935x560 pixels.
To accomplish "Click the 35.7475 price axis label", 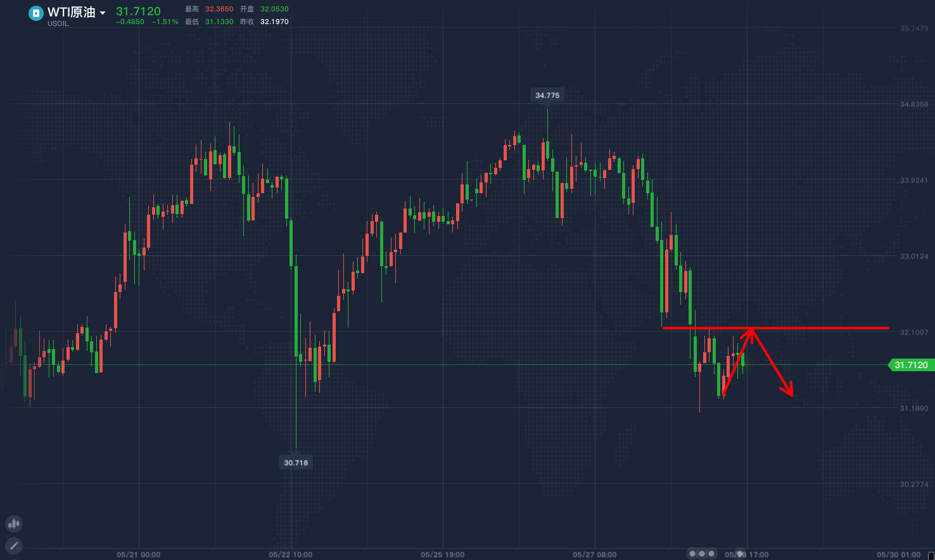I will click(914, 29).
